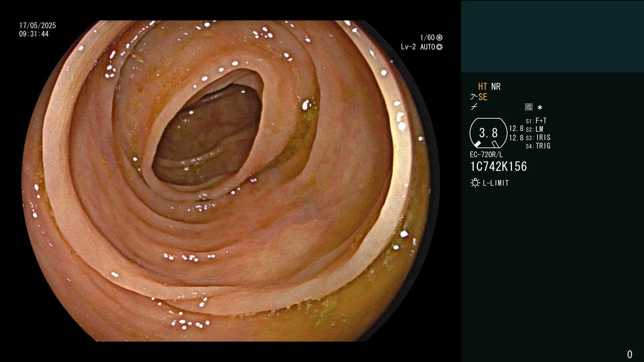Click the shutter icon beside 1/60
The height and width of the screenshot is (362, 644).
(x=439, y=38)
